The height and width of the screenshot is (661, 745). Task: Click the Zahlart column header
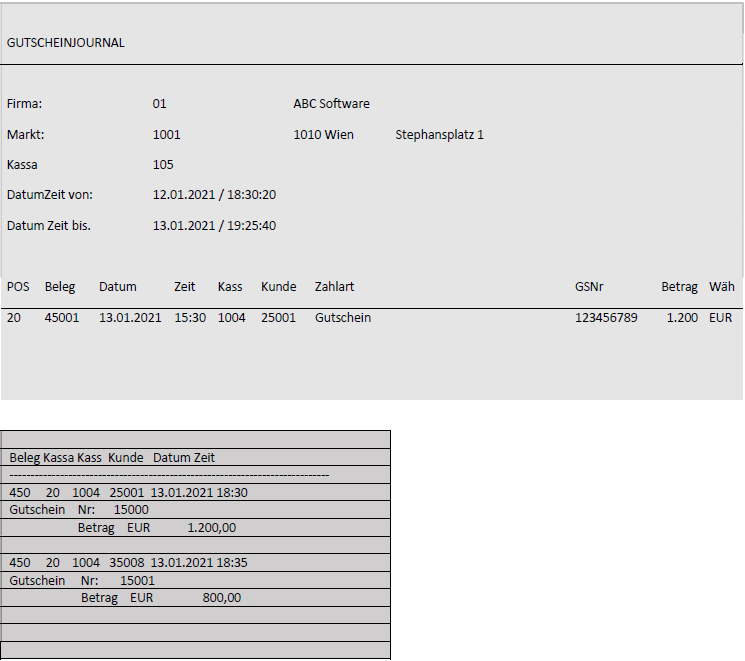(334, 287)
